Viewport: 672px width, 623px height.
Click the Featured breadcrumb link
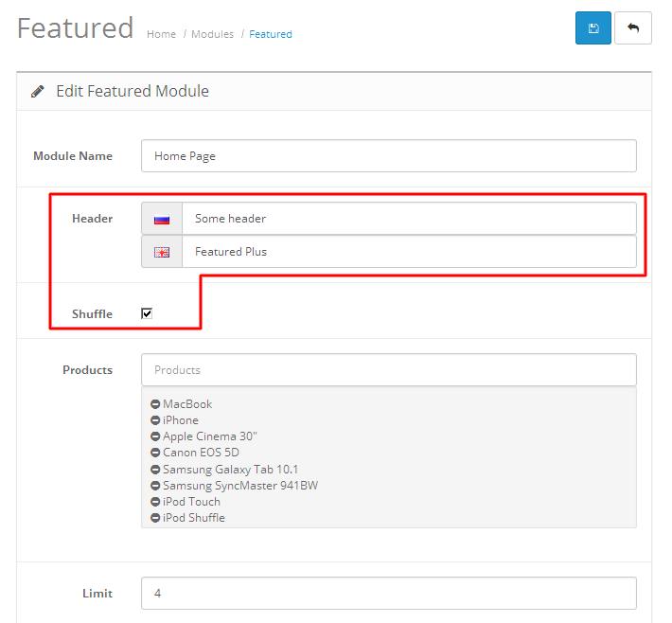click(x=271, y=34)
